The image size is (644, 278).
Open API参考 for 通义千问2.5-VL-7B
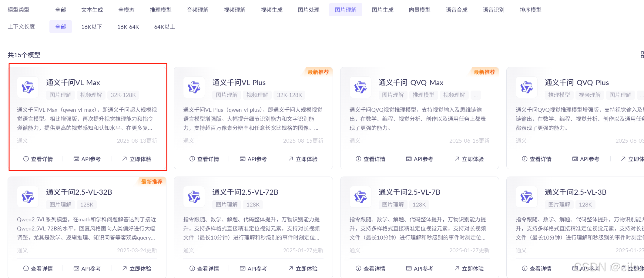pos(420,269)
